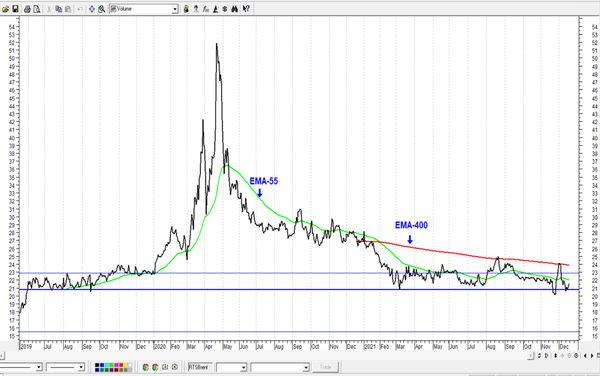Save the chart with floppy disk icon

(x=15, y=9)
